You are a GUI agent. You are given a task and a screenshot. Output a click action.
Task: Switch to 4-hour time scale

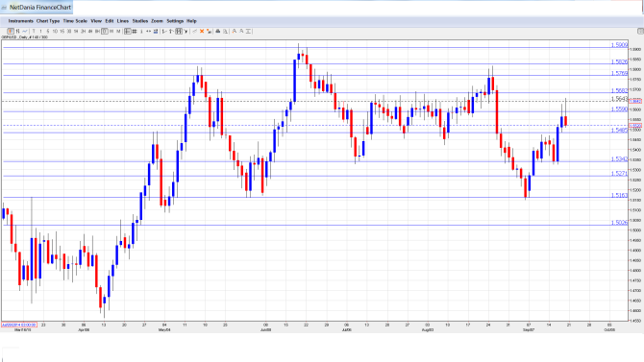90,31
